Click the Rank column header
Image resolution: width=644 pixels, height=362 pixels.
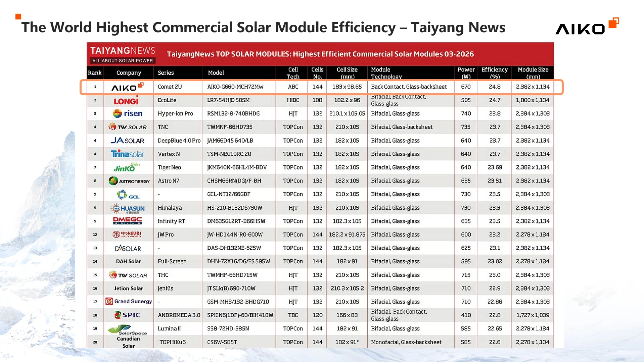tap(95, 73)
